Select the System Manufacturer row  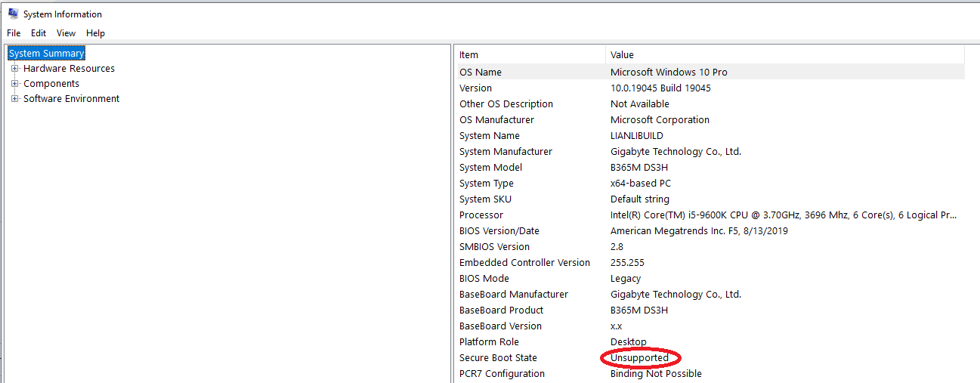tap(710, 152)
